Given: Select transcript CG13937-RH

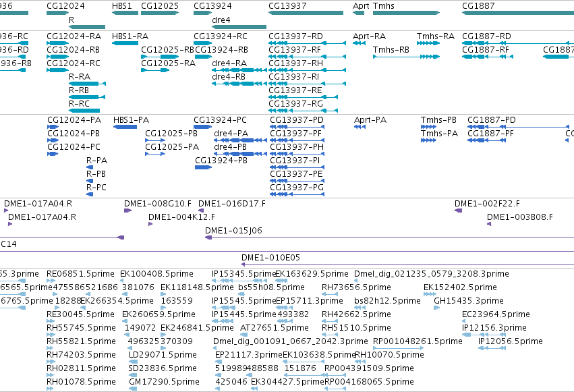Looking at the screenshot, I should [x=307, y=70].
